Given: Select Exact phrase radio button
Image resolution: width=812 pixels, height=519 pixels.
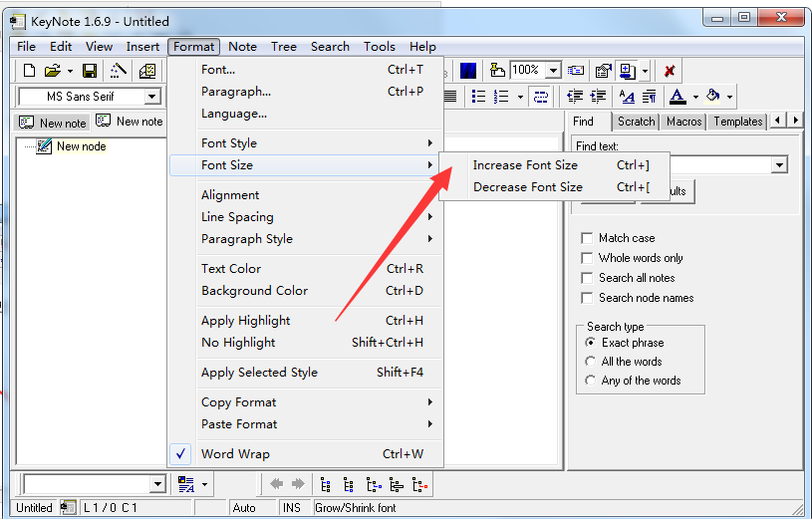Looking at the screenshot, I should click(590, 343).
